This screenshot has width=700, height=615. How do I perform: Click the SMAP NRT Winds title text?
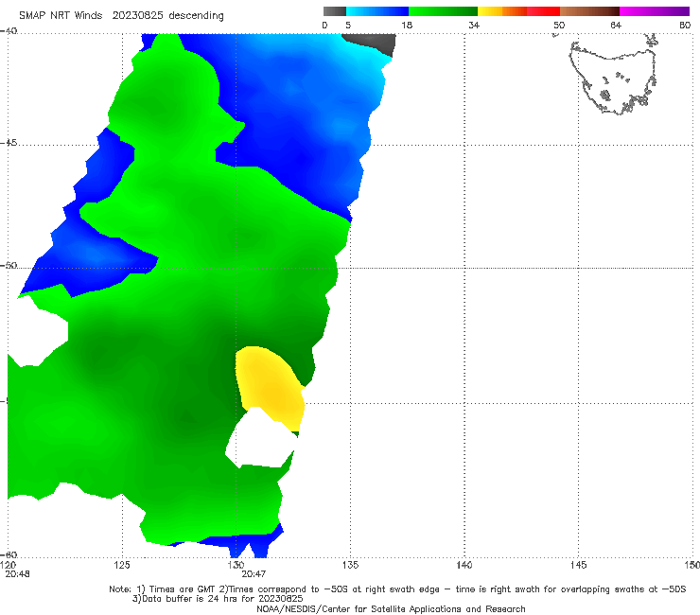(x=121, y=15)
